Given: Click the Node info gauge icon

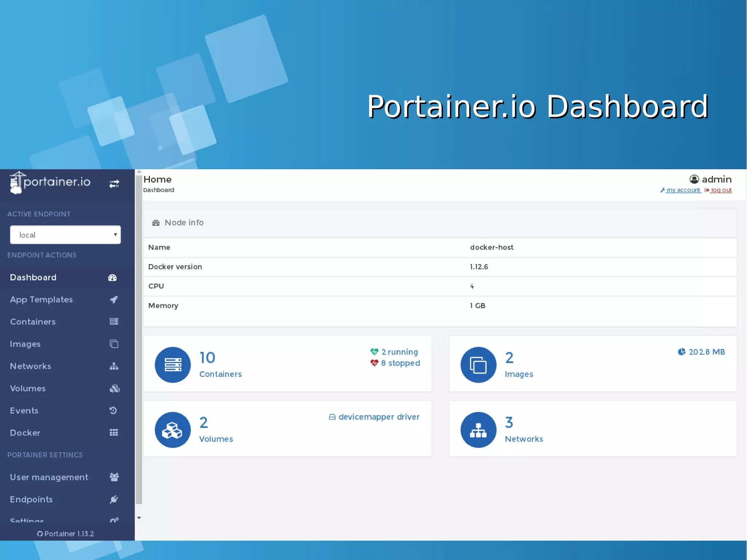Looking at the screenshot, I should coord(156,223).
